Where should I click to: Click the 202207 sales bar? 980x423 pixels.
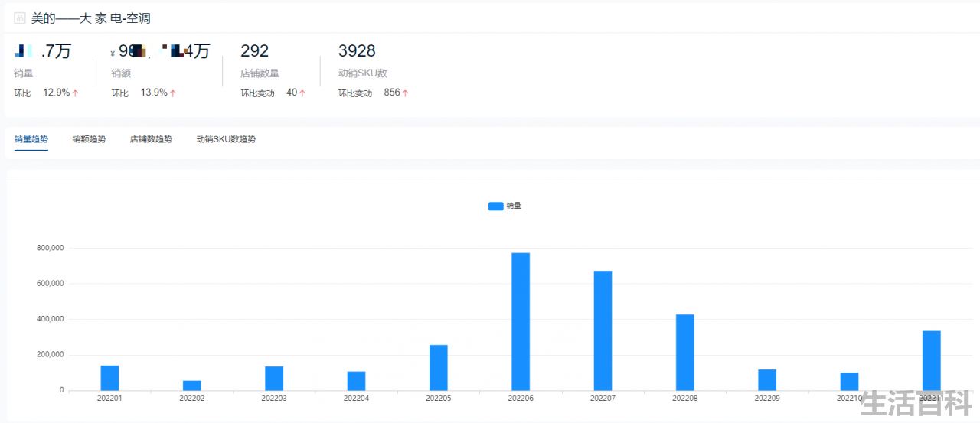click(x=603, y=330)
